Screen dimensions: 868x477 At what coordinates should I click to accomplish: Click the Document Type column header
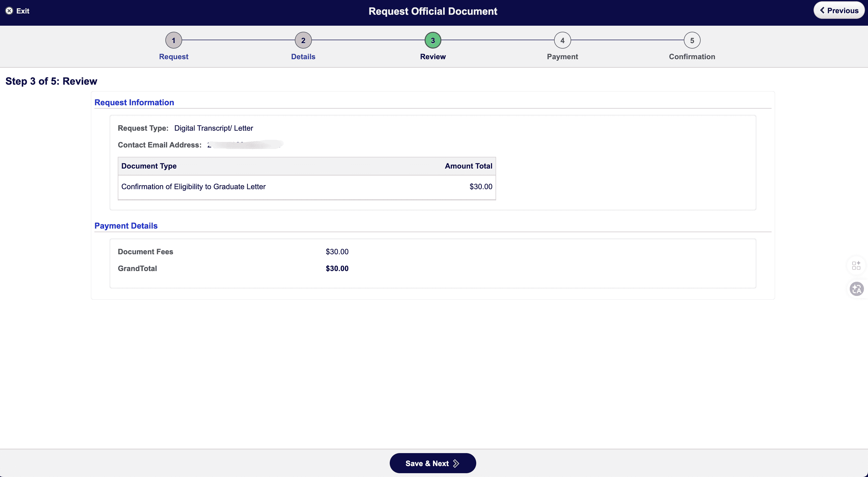[x=149, y=166]
